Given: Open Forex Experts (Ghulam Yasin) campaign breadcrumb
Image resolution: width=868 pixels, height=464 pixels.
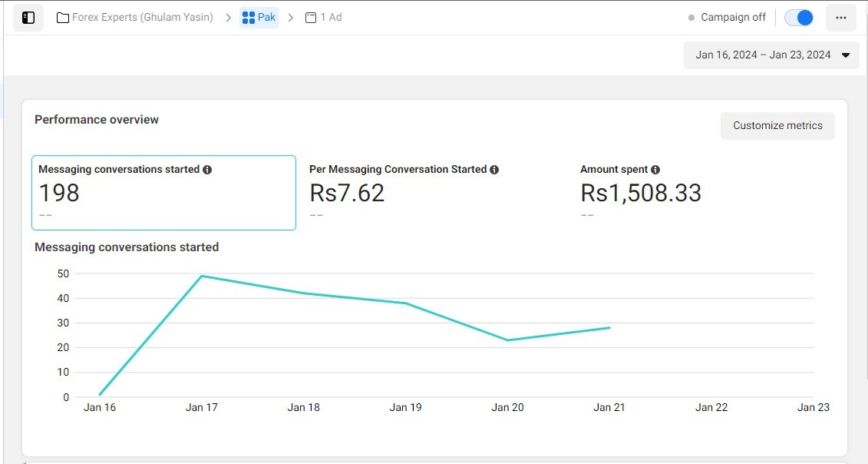Looking at the screenshot, I should (142, 17).
